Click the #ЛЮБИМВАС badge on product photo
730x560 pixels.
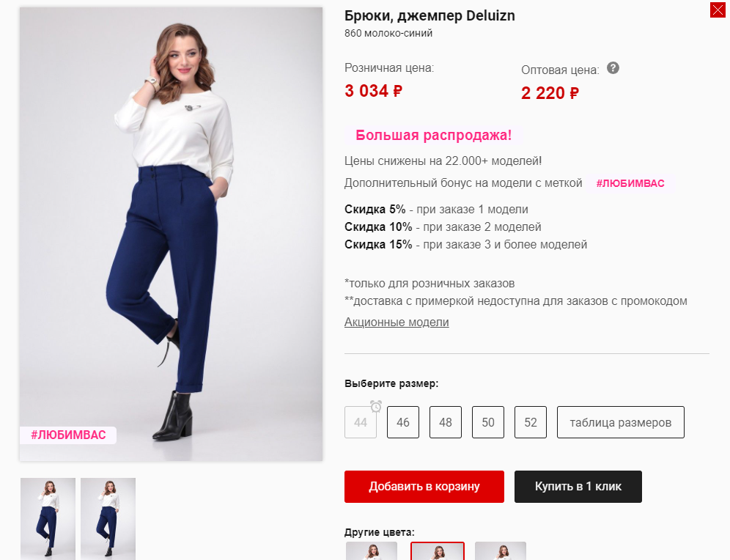(x=68, y=435)
